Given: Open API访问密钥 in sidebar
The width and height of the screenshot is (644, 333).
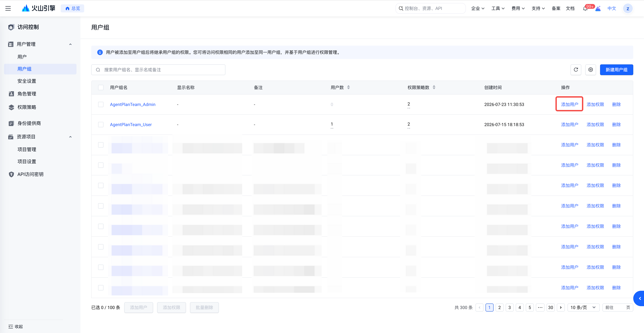Looking at the screenshot, I should 30,174.
